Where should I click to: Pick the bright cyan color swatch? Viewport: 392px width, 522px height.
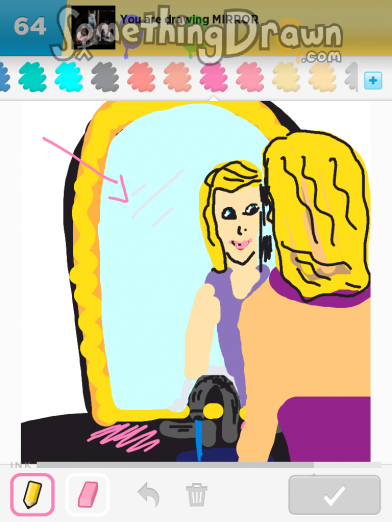68,77
